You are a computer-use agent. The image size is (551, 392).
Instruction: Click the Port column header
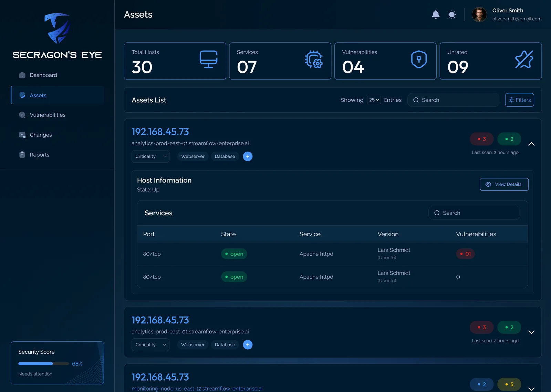coord(149,234)
